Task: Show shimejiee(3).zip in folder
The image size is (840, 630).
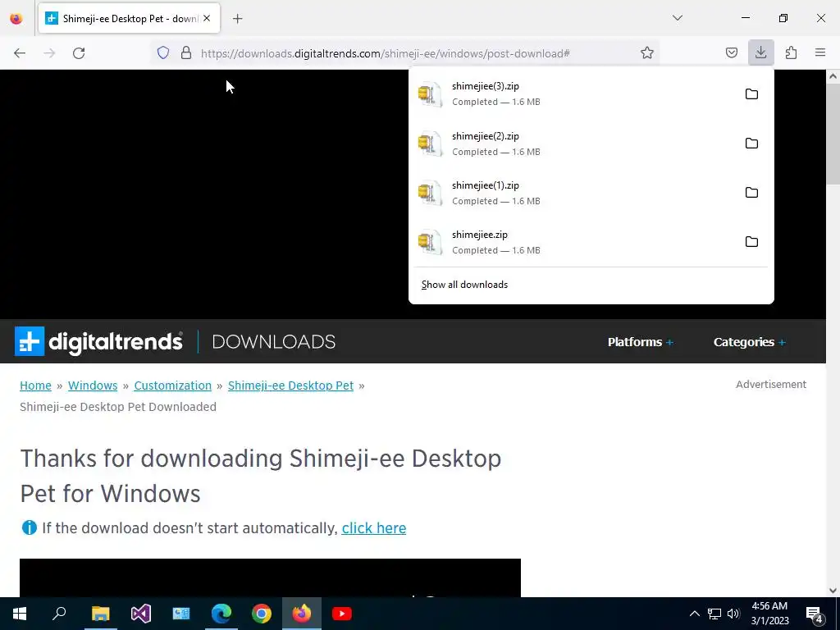Action: point(751,94)
